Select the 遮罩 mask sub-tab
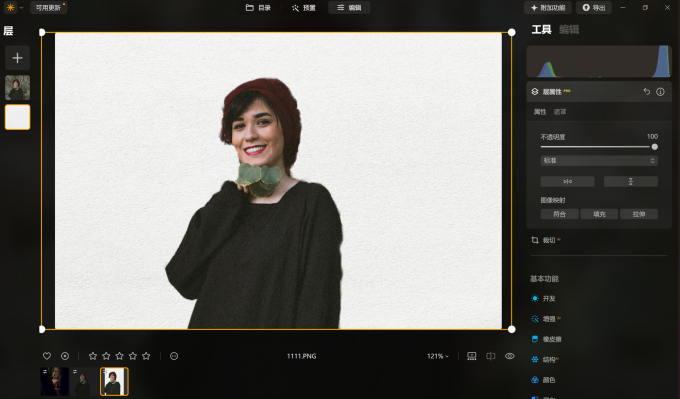 pyautogui.click(x=560, y=112)
